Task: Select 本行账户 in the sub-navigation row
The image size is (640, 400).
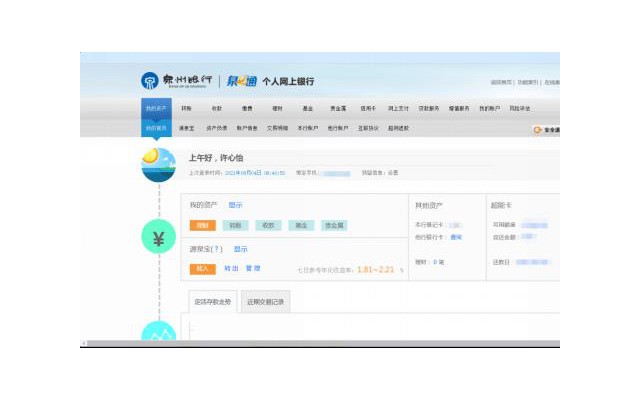Action: (x=307, y=128)
